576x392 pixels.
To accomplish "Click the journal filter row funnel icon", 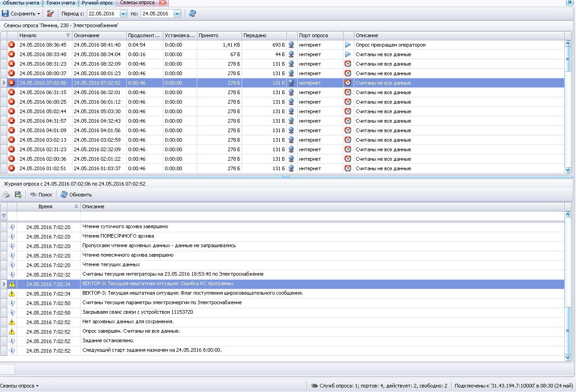I will [x=4, y=216].
